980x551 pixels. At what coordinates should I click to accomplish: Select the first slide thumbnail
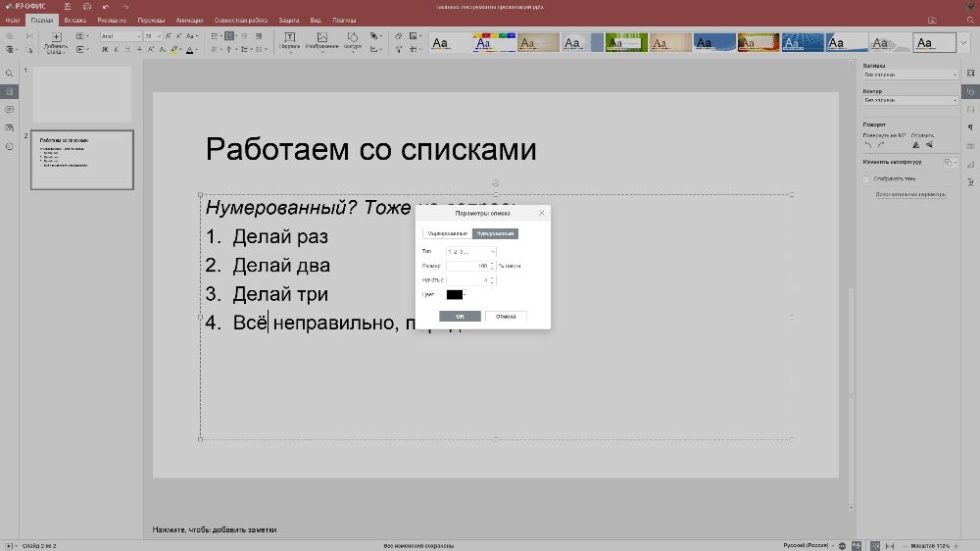[82, 94]
